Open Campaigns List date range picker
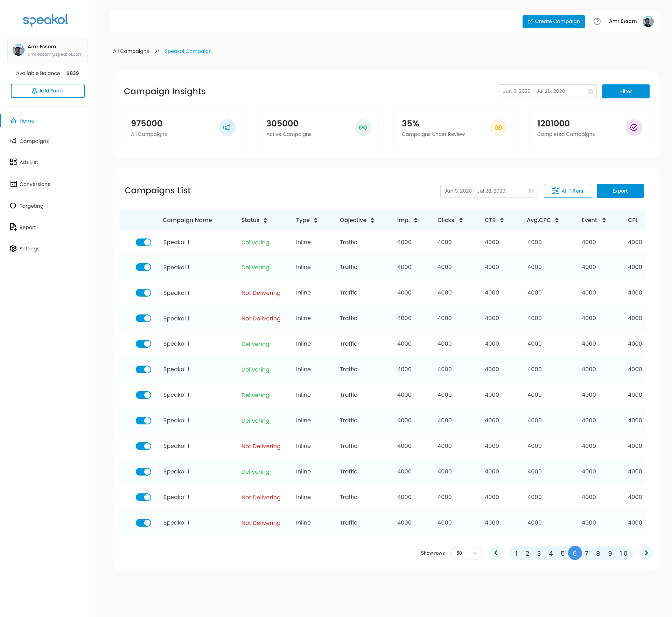 click(x=489, y=191)
